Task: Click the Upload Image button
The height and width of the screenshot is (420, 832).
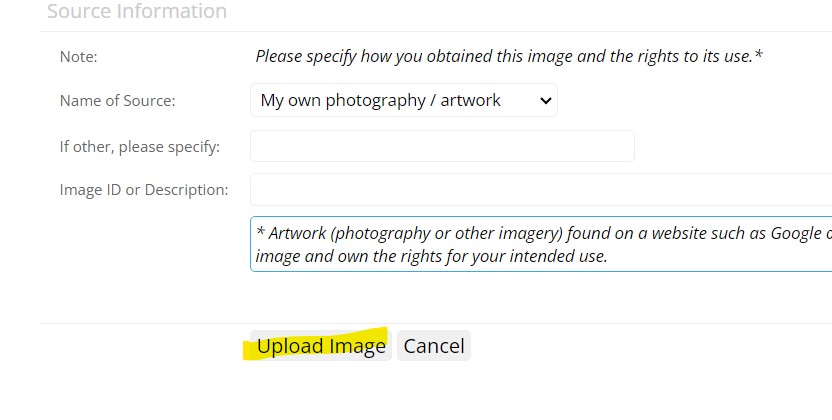Action: point(321,346)
